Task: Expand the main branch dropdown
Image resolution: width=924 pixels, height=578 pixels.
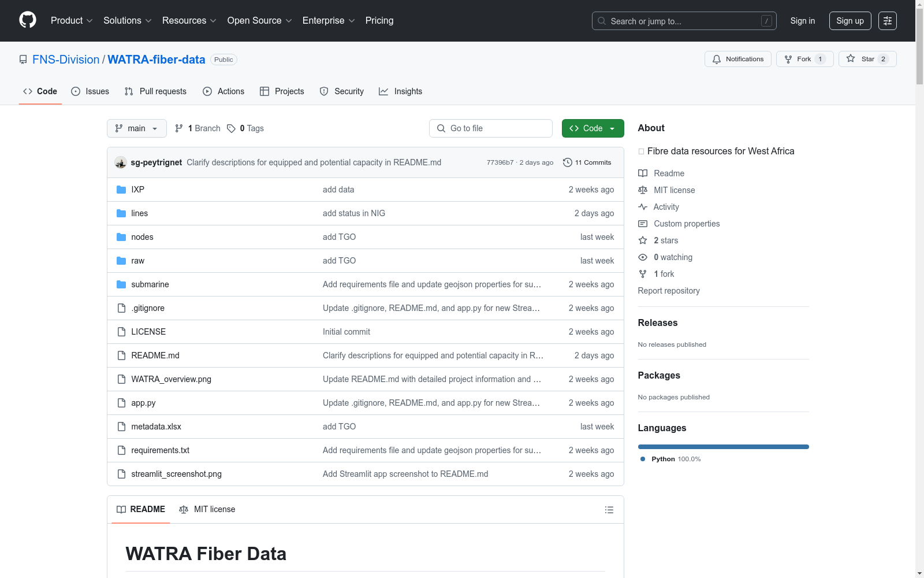Action: 137,128
